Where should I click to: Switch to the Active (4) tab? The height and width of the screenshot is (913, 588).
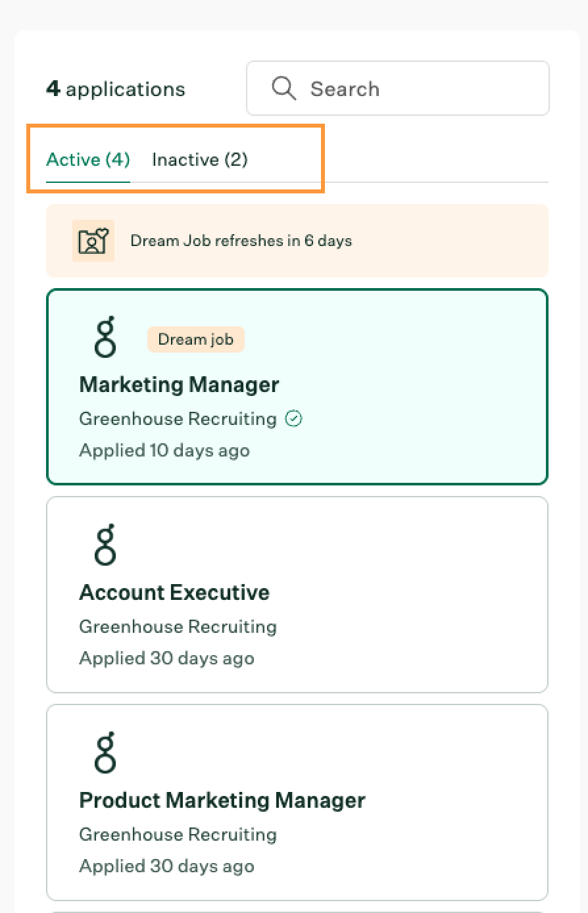click(x=88, y=160)
